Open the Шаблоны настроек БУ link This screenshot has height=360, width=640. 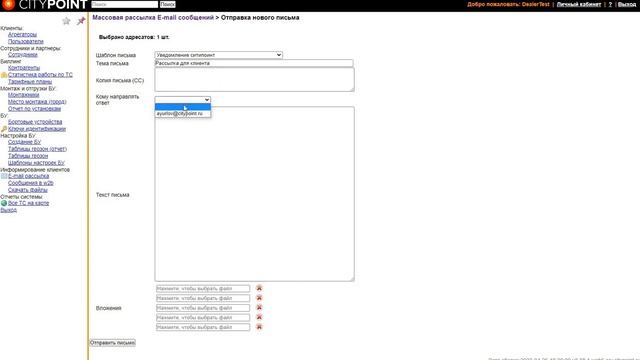(x=36, y=163)
